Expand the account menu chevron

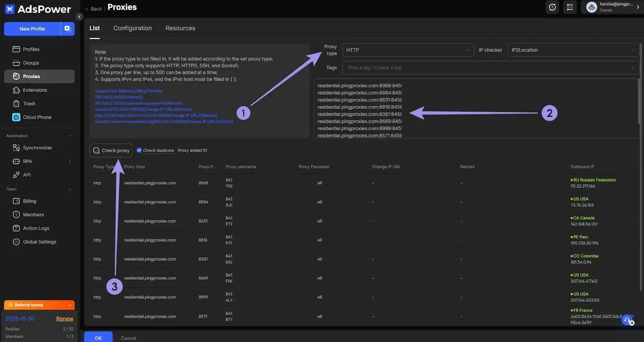(x=638, y=7)
